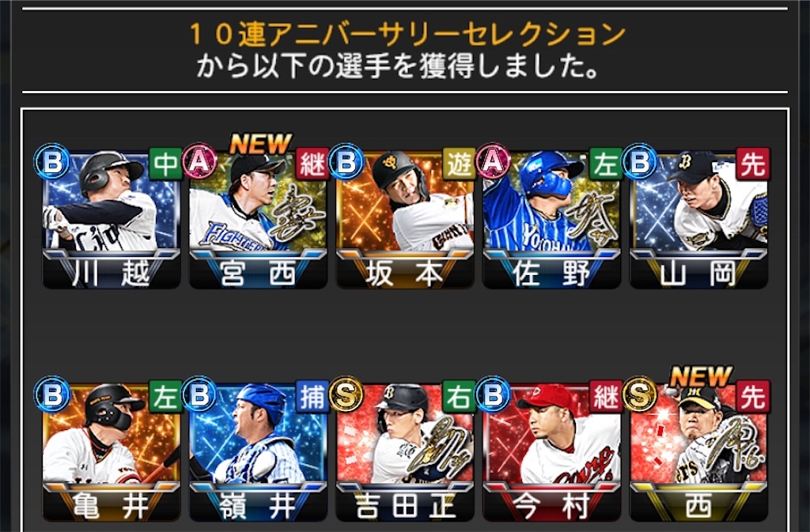Click the 捕 position icon on 嶺井
This screenshot has width=810, height=532.
point(312,396)
